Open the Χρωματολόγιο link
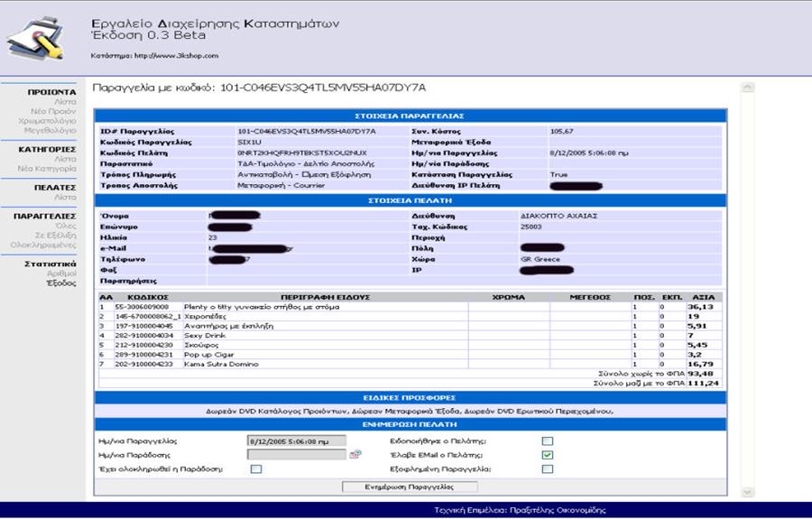812x519 pixels. tap(47, 121)
